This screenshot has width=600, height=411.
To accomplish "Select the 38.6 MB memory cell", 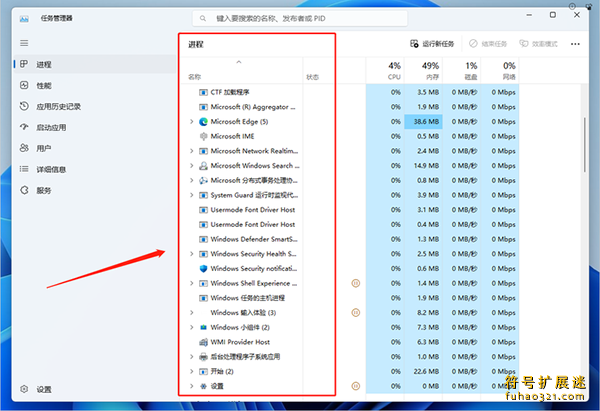I will pyautogui.click(x=423, y=122).
